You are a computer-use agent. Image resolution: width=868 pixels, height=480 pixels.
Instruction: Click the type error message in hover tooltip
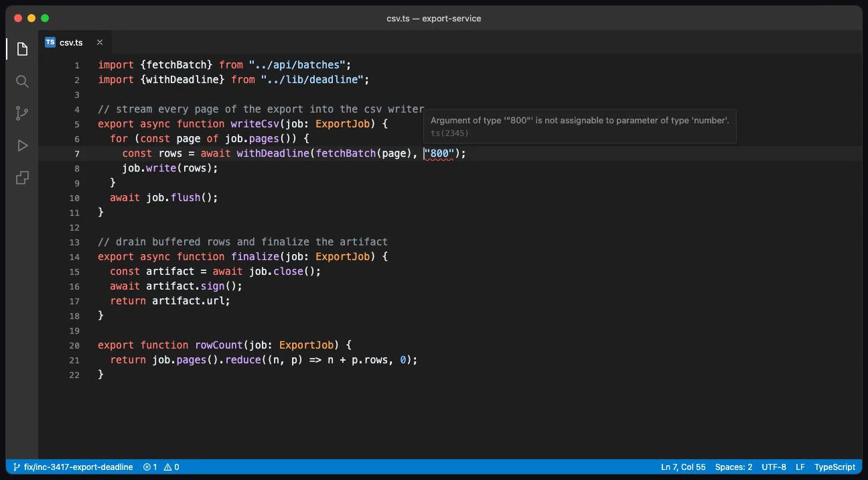(x=579, y=120)
